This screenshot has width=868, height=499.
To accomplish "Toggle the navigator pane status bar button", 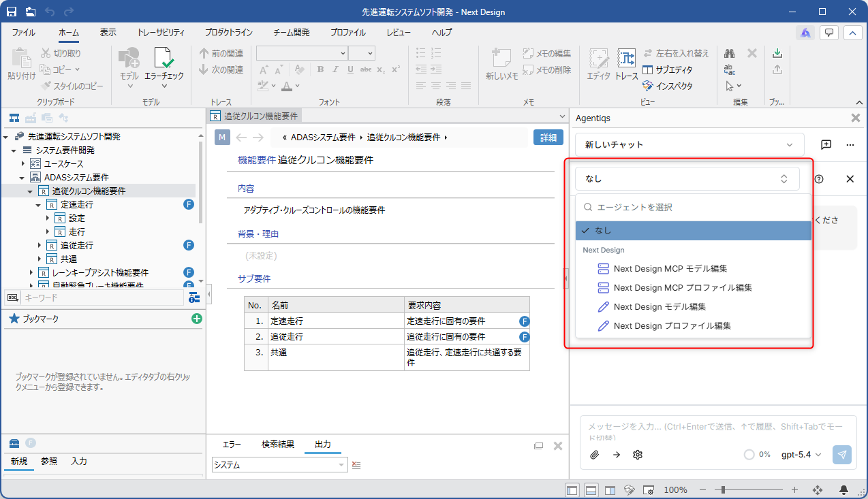I will click(x=572, y=490).
